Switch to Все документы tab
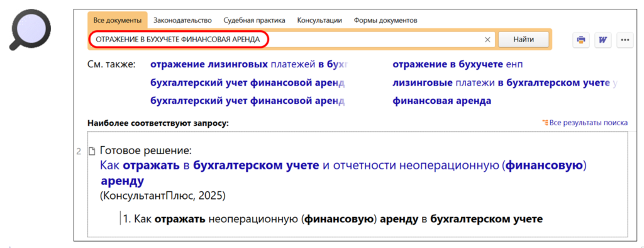Viewport: 644px width, 248px height. click(x=118, y=20)
